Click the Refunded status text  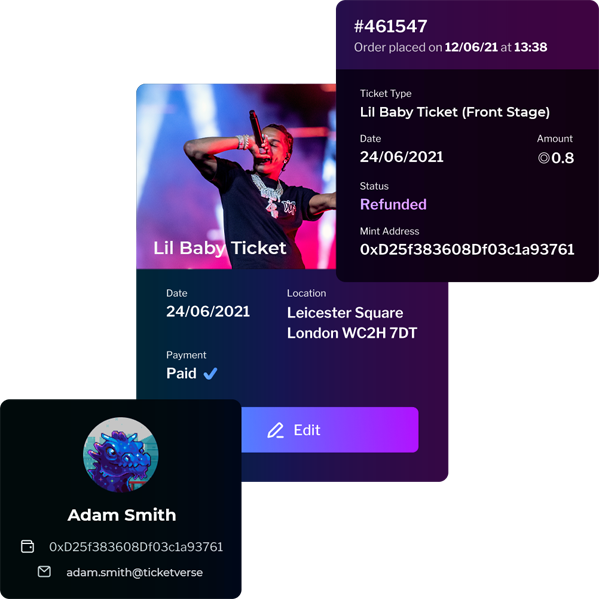[x=393, y=204]
